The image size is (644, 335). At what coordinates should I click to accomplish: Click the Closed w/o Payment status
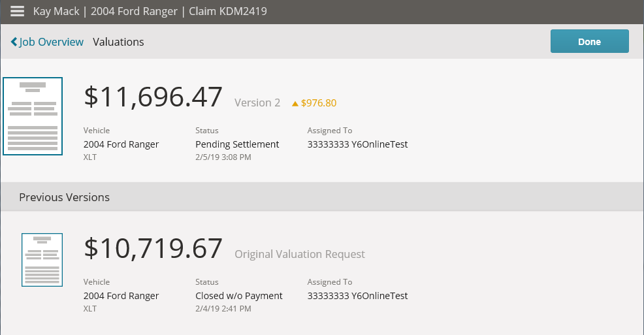[239, 296]
